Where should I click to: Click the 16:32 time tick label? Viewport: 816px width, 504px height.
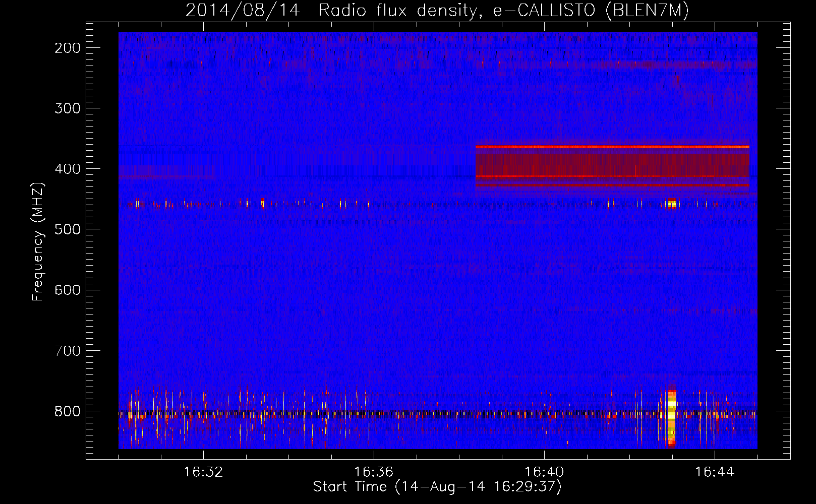coord(203,472)
